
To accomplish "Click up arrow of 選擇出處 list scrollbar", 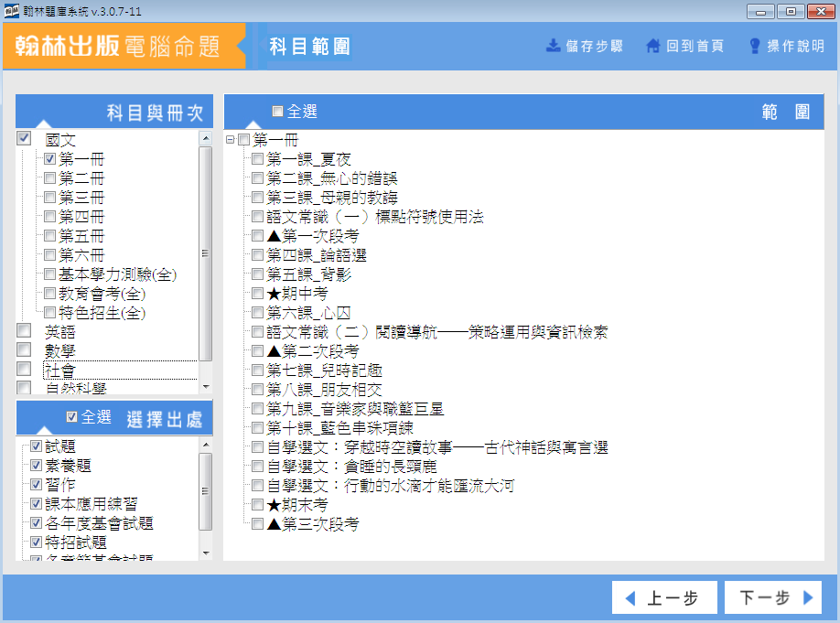I will coord(206,445).
